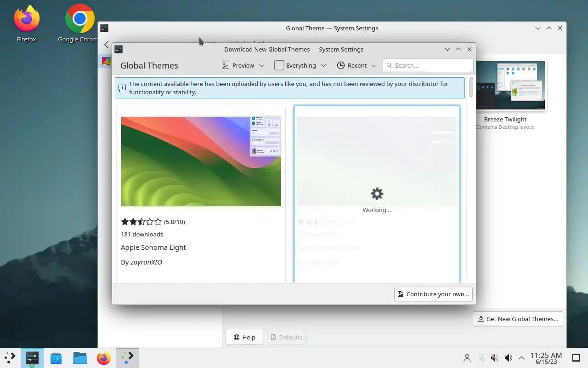Expand hidden system tray icons arrow

521,358
